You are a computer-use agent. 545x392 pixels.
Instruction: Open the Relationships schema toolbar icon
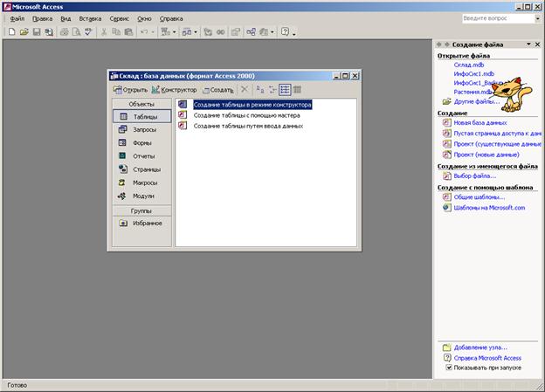click(251, 32)
